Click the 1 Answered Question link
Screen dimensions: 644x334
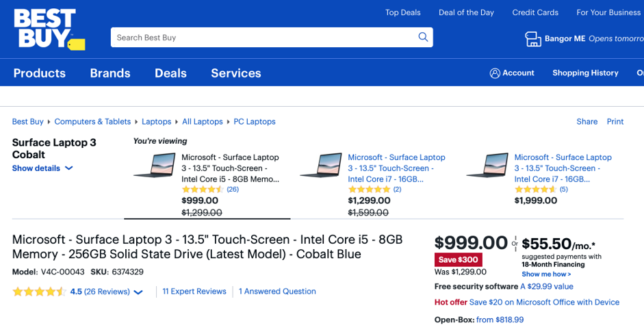click(x=277, y=292)
